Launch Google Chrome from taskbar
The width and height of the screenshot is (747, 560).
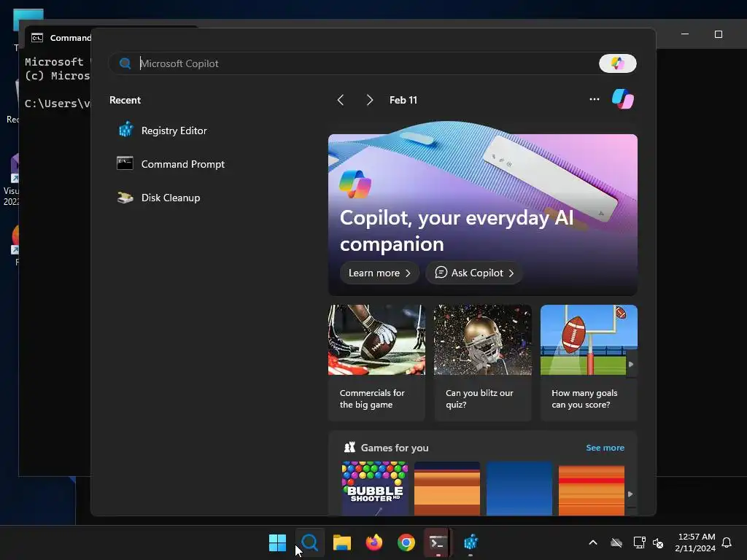(x=406, y=542)
